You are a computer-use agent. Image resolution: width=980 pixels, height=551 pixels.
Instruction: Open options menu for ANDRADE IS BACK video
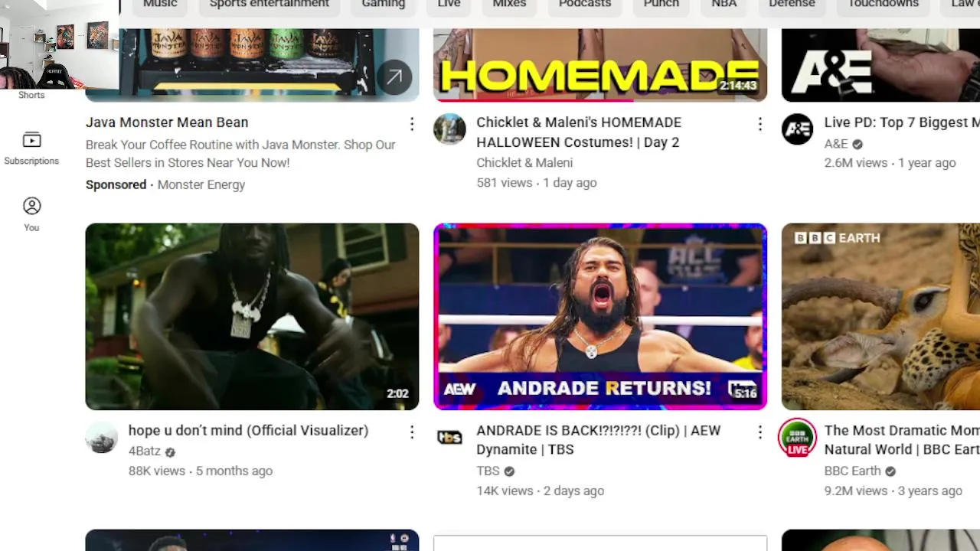759,432
